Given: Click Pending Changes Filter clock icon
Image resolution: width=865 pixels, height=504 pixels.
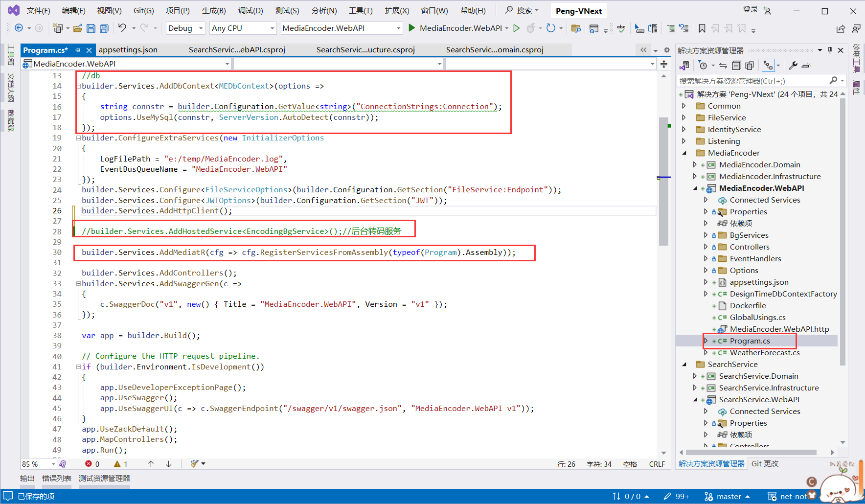Looking at the screenshot, I should click(703, 65).
